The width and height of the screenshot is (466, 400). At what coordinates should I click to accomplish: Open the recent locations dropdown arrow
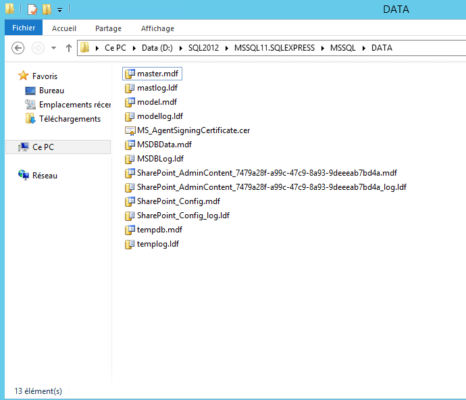[x=53, y=48]
